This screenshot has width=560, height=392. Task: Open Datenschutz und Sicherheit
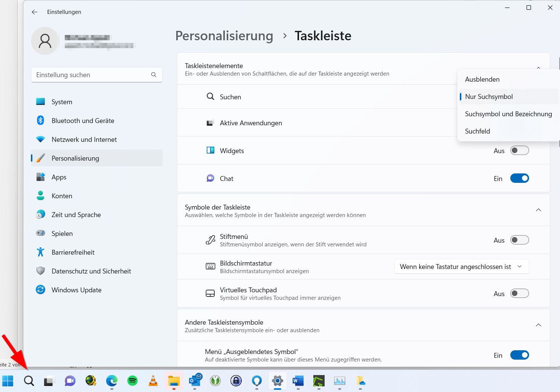point(97,271)
